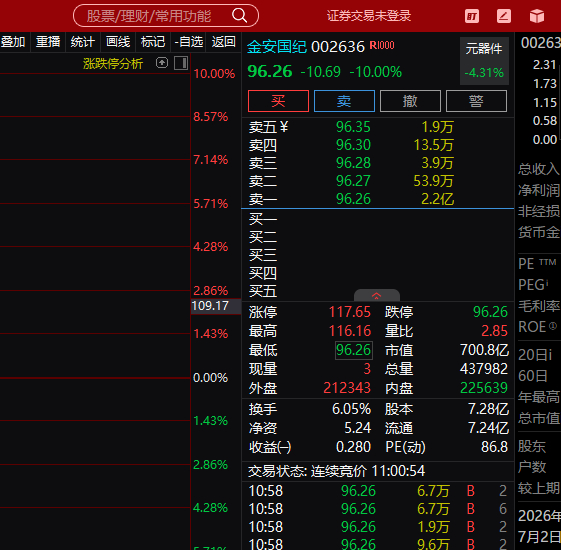
Task: Select 卖二 price 96.27
Action: (x=353, y=181)
